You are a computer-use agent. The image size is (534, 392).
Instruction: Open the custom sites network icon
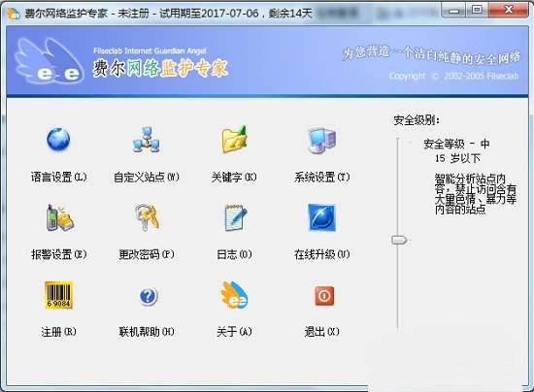coord(146,139)
